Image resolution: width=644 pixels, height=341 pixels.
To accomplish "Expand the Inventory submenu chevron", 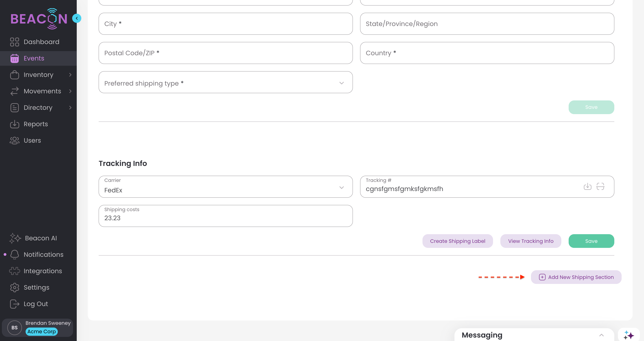I will (70, 75).
